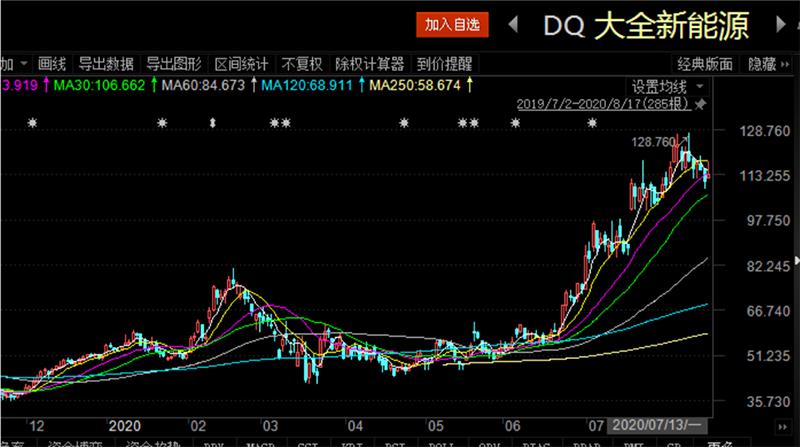Click the 51.235 price axis label

pyautogui.click(x=768, y=356)
